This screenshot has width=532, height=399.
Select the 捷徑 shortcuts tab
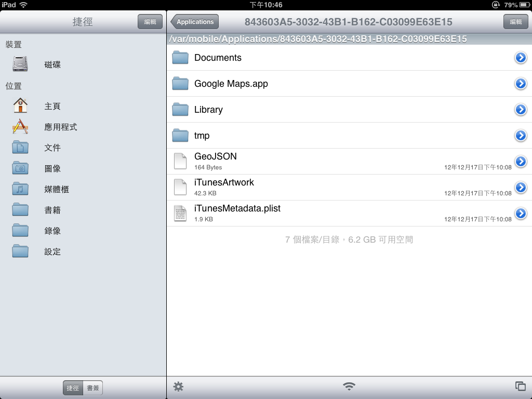[x=73, y=388]
